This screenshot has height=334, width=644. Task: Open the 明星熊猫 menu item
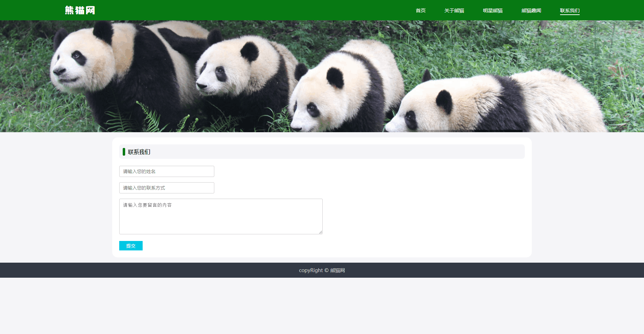(493, 10)
